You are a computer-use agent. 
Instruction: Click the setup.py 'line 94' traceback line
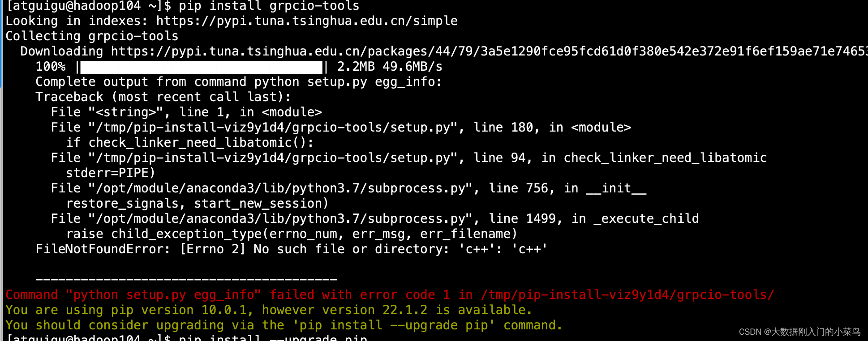pos(408,158)
